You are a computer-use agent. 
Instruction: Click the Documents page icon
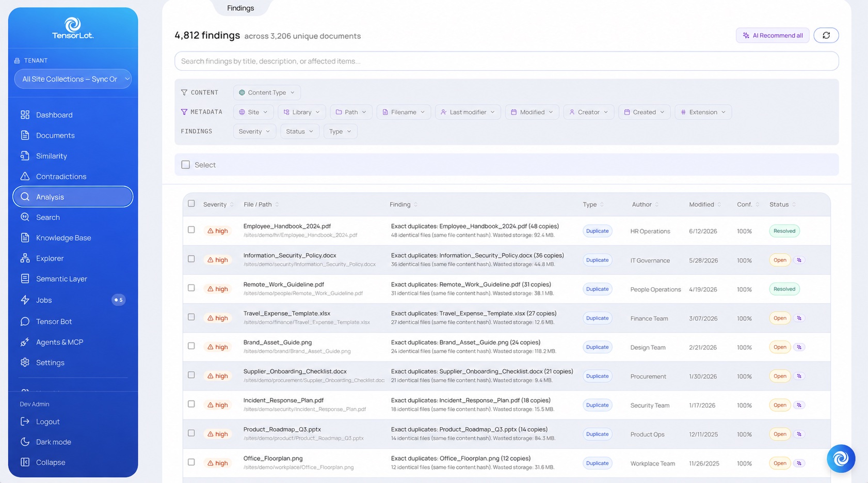(x=25, y=135)
